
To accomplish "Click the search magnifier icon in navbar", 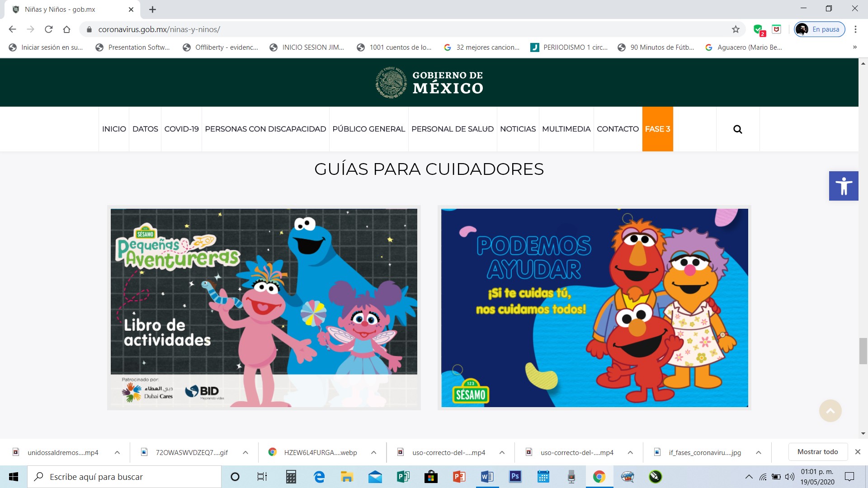I will point(737,129).
